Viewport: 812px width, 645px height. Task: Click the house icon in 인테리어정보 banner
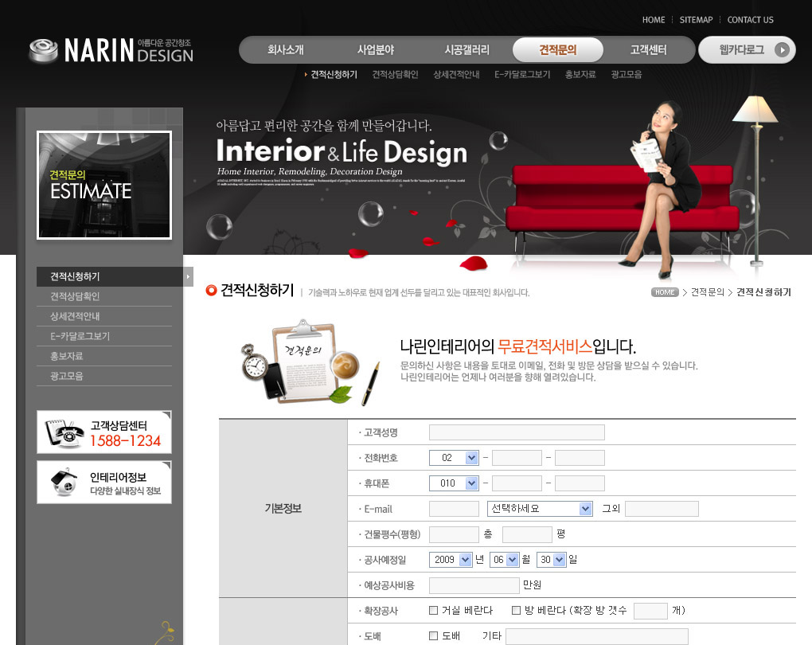click(64, 482)
